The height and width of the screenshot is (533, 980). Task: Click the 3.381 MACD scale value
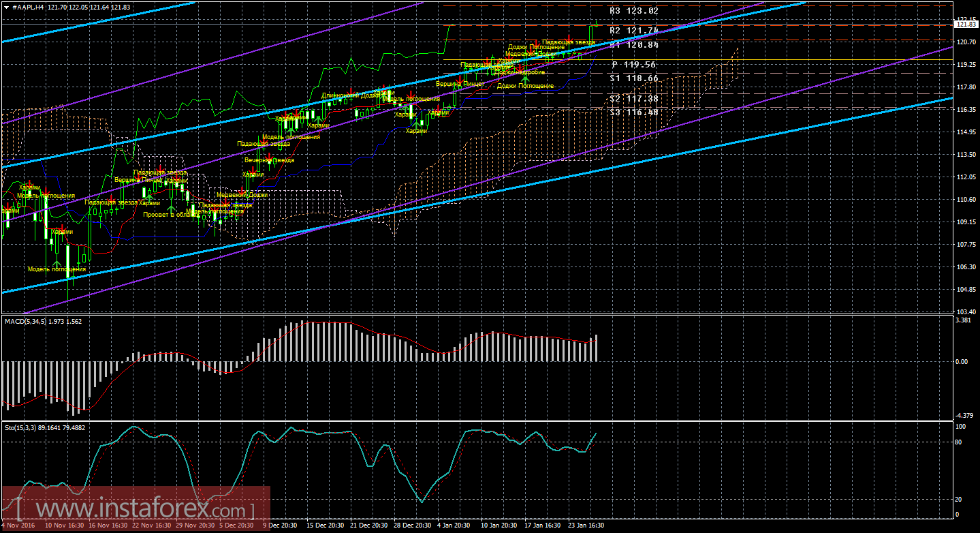point(962,320)
